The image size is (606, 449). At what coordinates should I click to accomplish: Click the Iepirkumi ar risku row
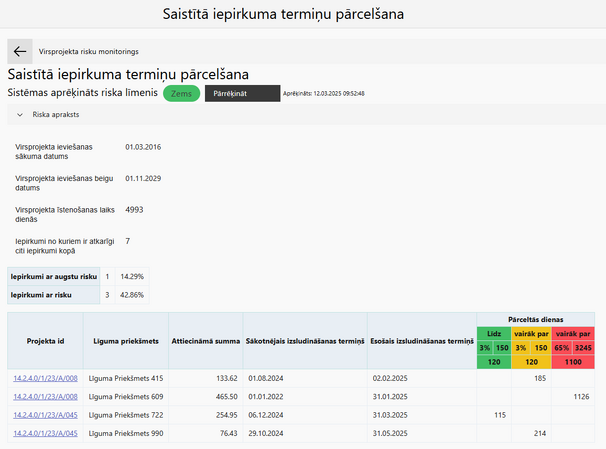click(78, 295)
